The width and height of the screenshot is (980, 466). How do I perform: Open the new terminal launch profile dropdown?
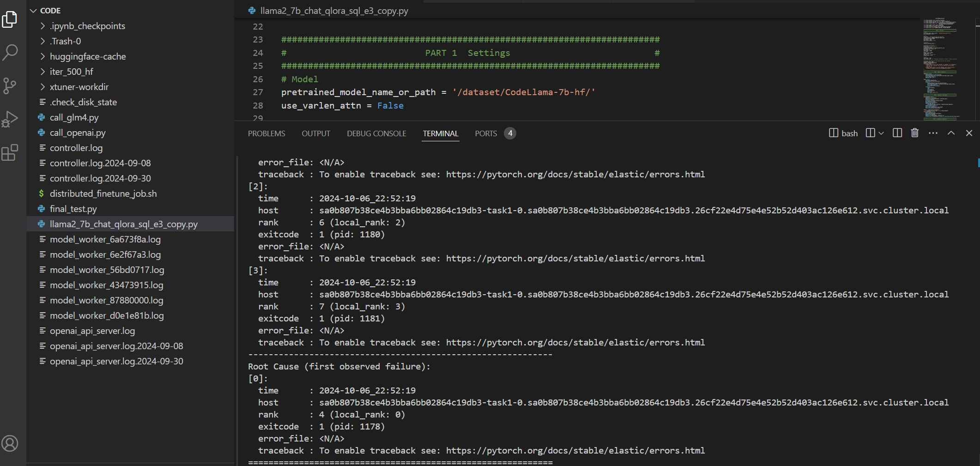point(881,133)
